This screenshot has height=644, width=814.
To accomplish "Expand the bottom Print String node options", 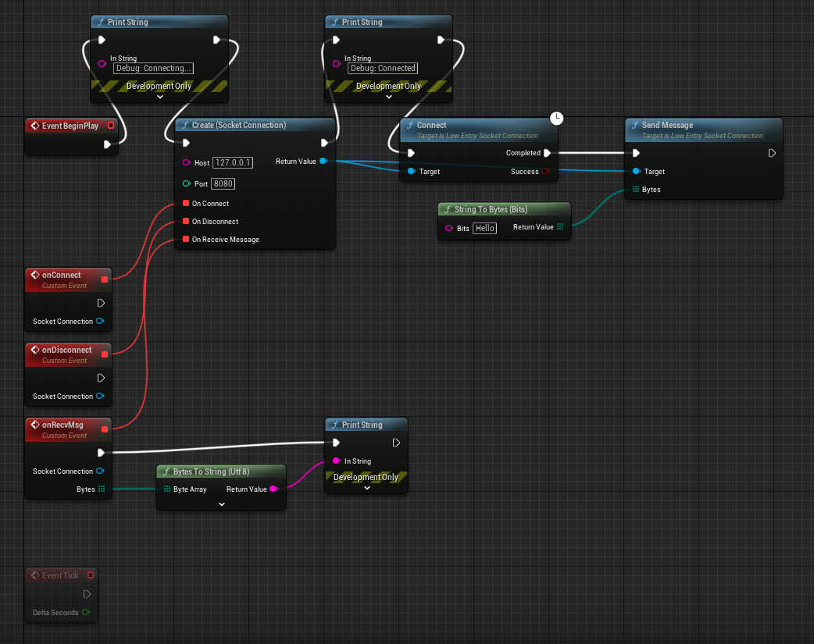I will pos(366,489).
